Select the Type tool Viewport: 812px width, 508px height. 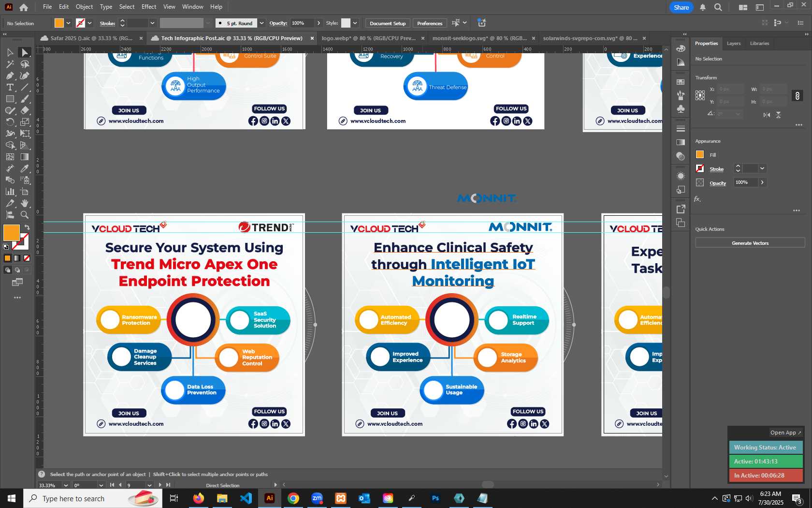(x=10, y=87)
